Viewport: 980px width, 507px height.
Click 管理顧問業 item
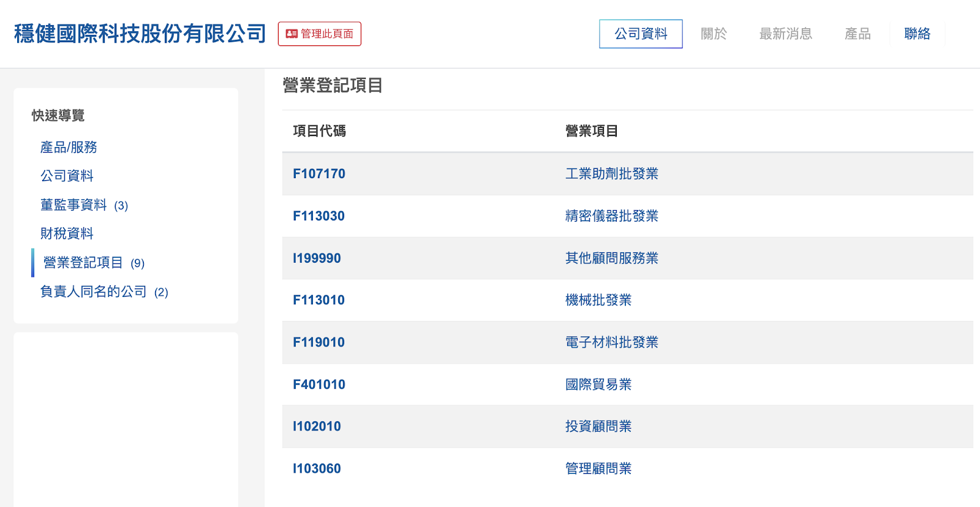[x=598, y=468]
